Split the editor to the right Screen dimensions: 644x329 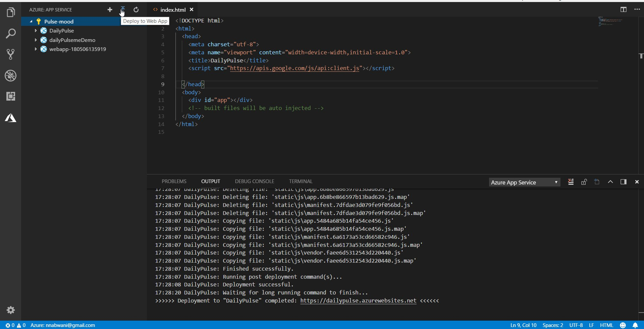click(624, 9)
